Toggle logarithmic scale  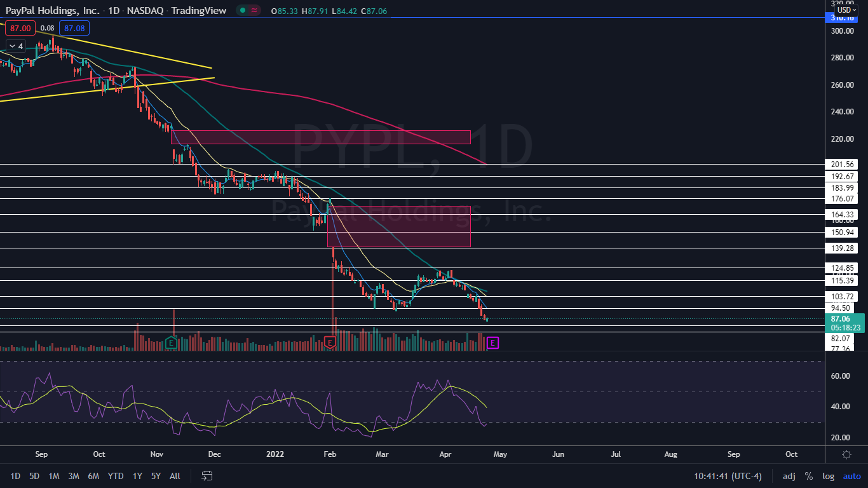[829, 476]
